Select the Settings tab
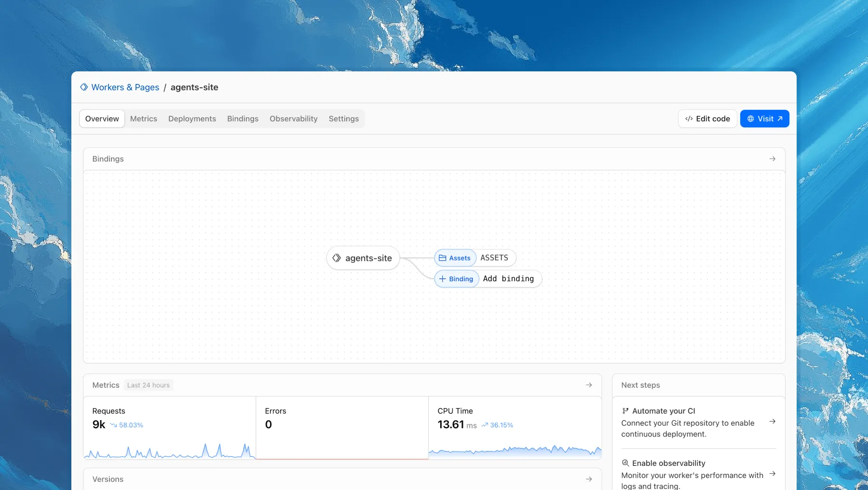 point(343,118)
